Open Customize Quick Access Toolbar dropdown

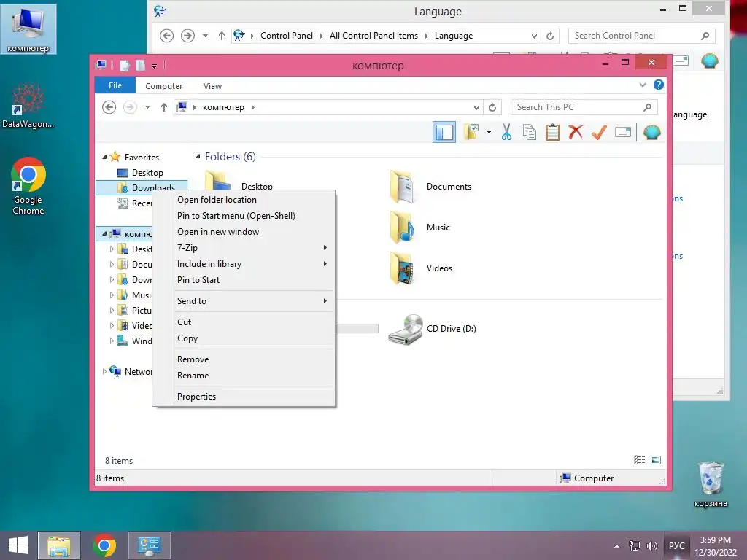point(155,66)
